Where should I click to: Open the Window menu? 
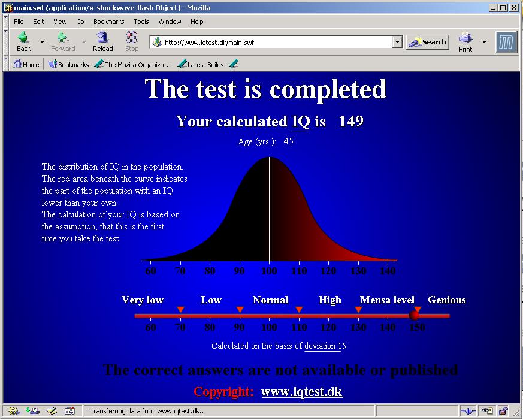(x=170, y=22)
